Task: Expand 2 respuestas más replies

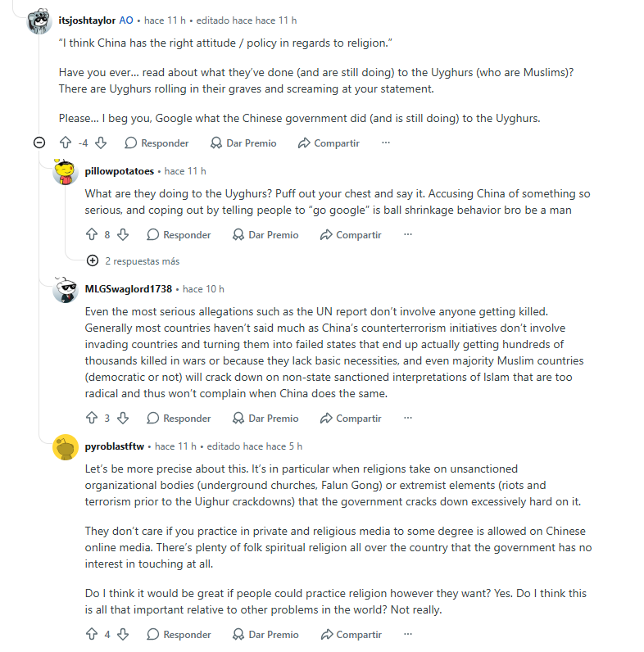Action: pos(133,261)
